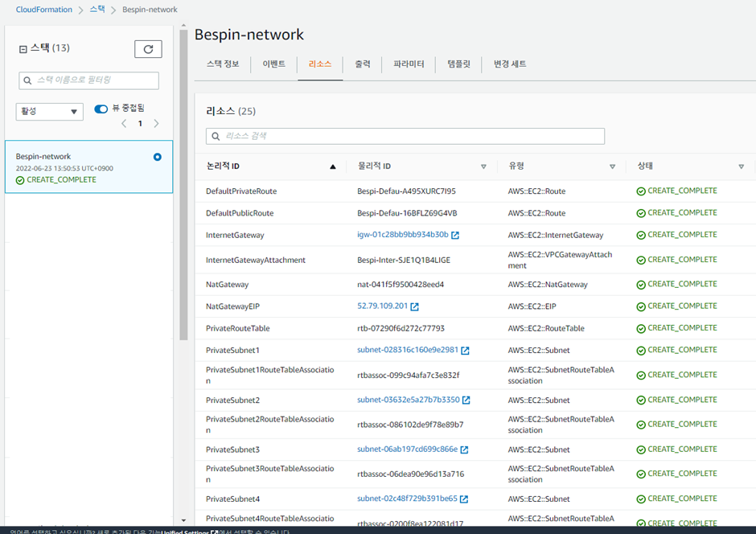Click the DefaultPublicRoute logical ID
The image size is (756, 534).
[x=240, y=213]
